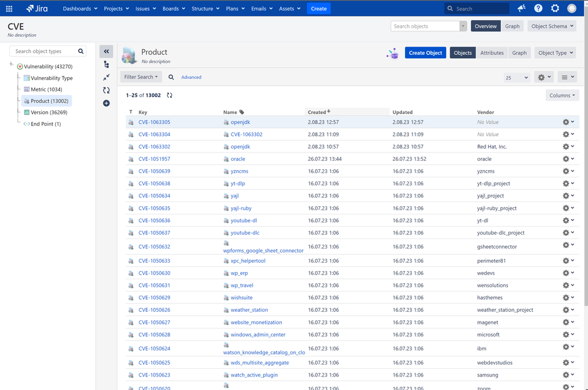Select the Objects tab

(x=463, y=53)
